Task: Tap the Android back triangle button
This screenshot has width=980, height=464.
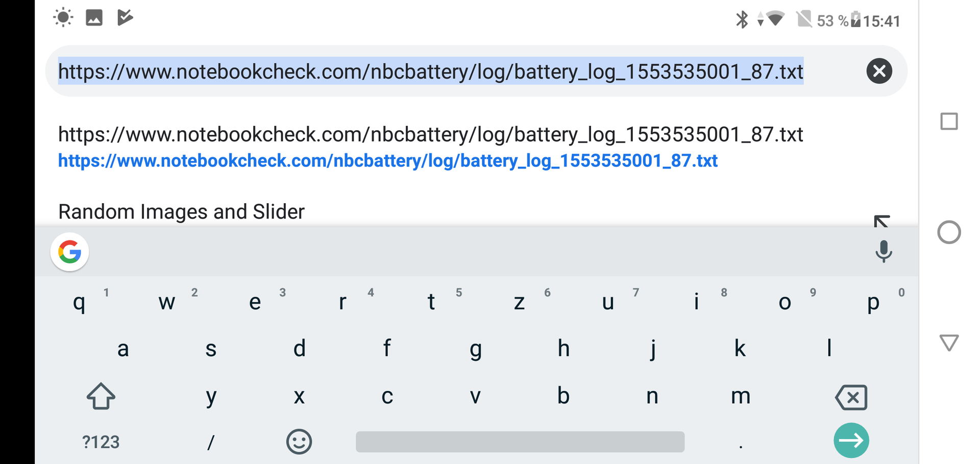Action: coord(949,342)
